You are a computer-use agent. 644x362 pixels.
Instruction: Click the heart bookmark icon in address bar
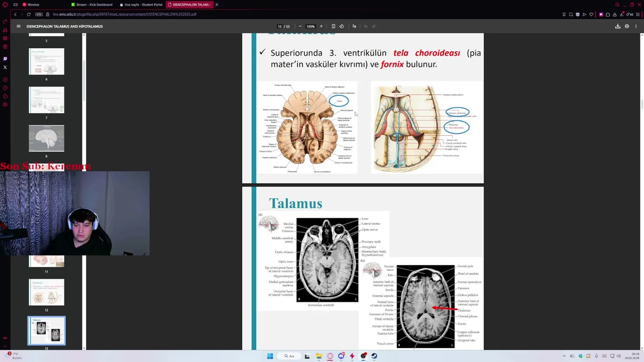[x=591, y=15]
